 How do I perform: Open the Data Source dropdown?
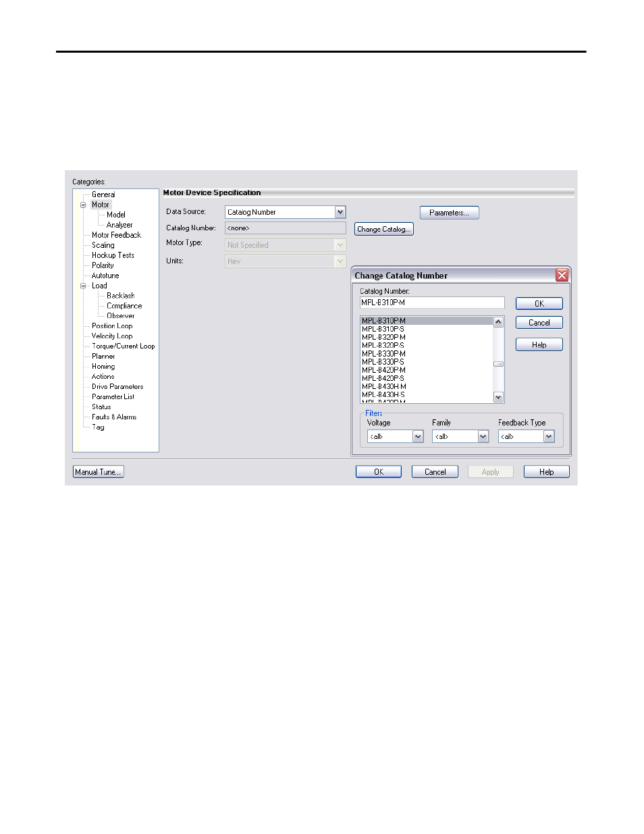click(340, 212)
